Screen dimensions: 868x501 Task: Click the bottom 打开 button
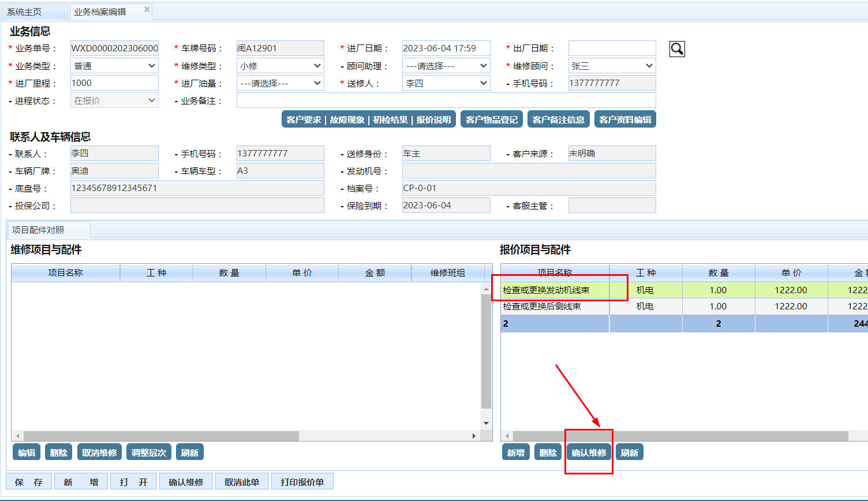133,482
